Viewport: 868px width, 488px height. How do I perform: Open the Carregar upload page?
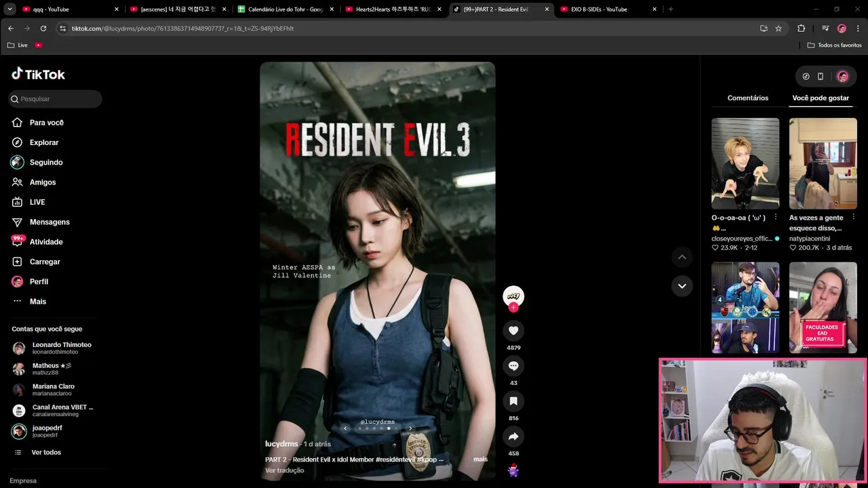pos(35,262)
